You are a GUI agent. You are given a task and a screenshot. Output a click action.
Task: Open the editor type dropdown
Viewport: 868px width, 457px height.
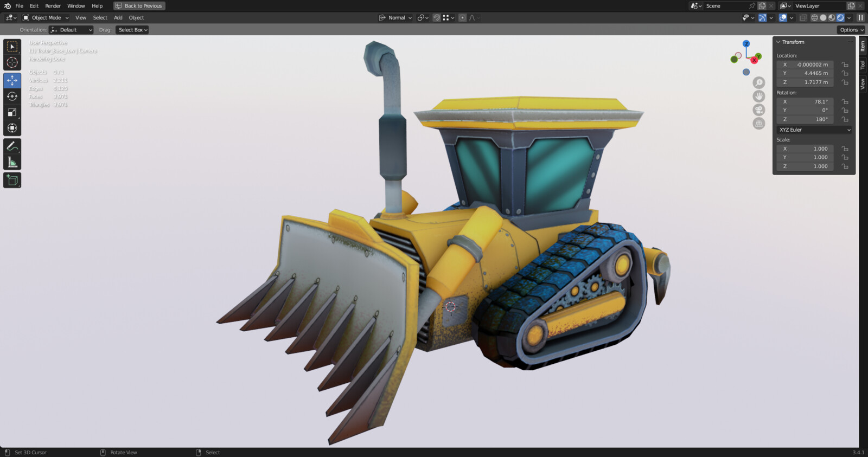[x=11, y=18]
